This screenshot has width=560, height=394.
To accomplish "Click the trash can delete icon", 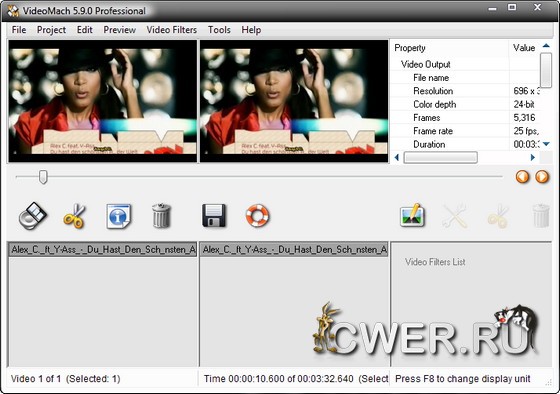I will tap(161, 215).
